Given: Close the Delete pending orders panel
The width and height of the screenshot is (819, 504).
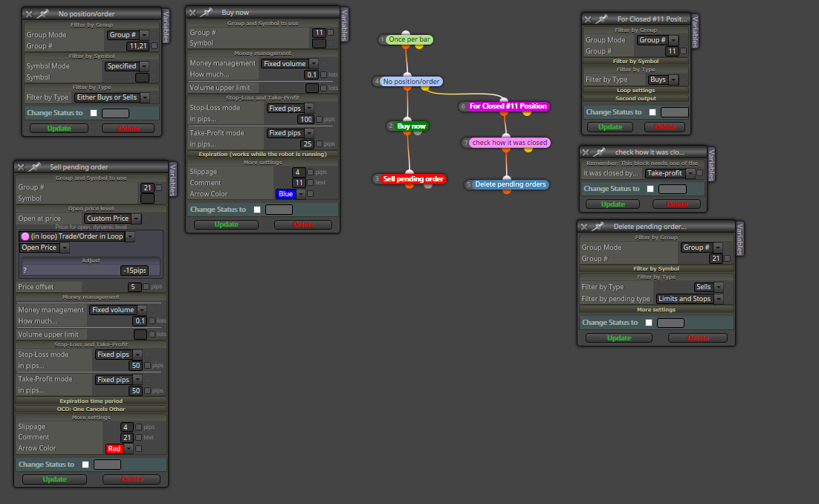Looking at the screenshot, I should coord(584,227).
